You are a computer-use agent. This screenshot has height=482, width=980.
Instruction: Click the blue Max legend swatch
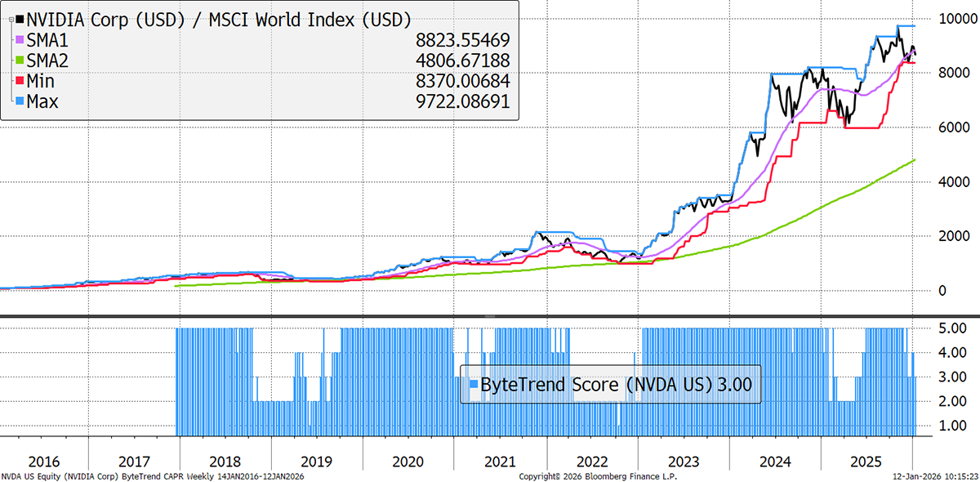pos(20,102)
